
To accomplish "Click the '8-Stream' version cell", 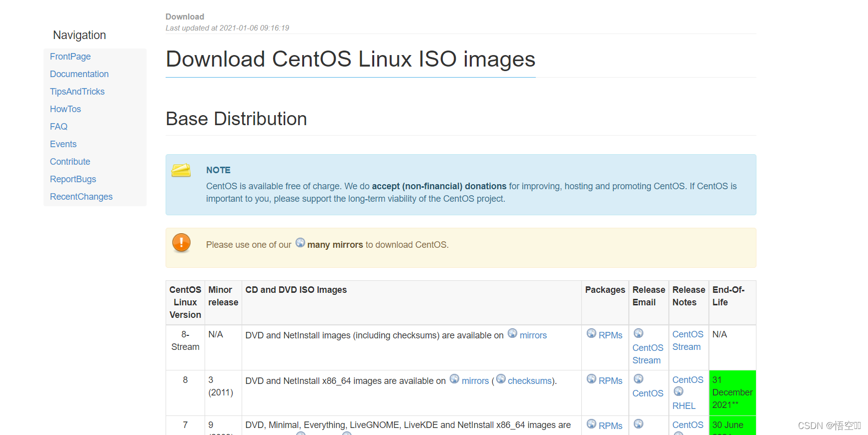I will pos(185,348).
